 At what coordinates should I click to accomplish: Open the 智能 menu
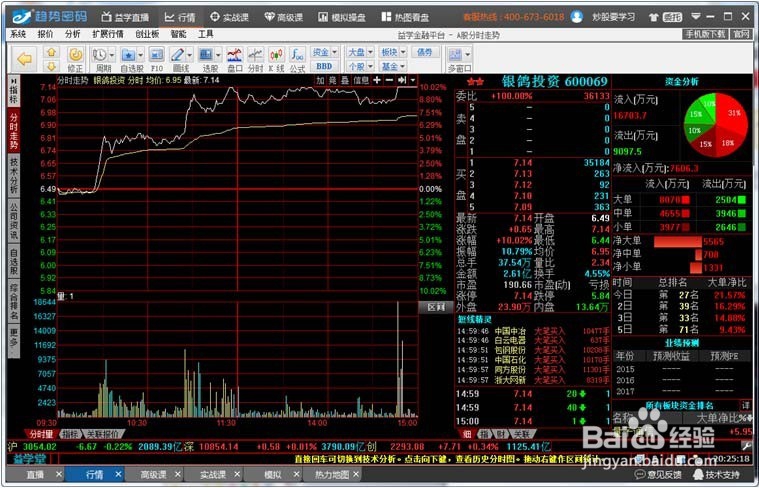[x=178, y=34]
